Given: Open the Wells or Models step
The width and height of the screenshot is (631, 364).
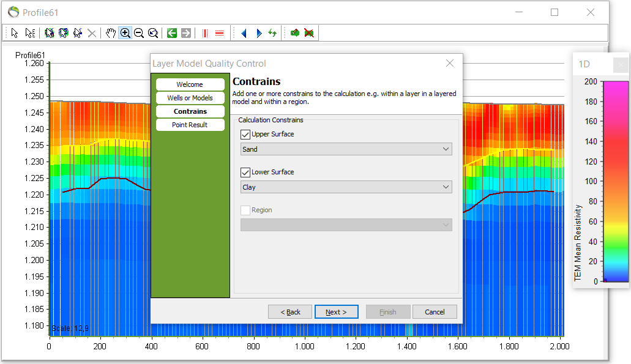Looking at the screenshot, I should click(x=190, y=98).
